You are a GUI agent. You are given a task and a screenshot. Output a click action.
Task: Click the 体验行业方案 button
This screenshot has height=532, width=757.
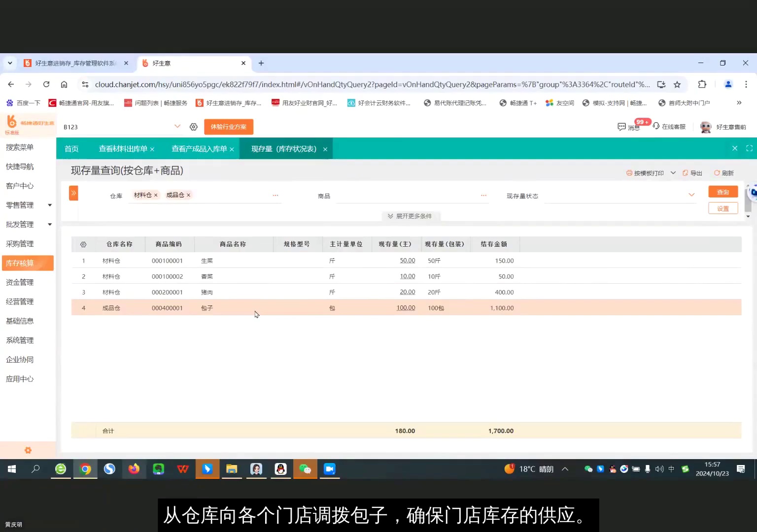[228, 127]
